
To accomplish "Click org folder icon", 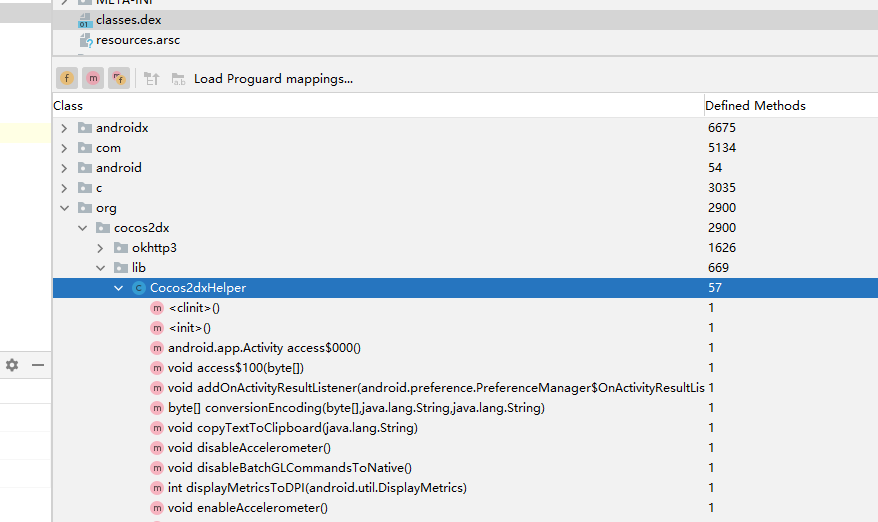I will 85,208.
